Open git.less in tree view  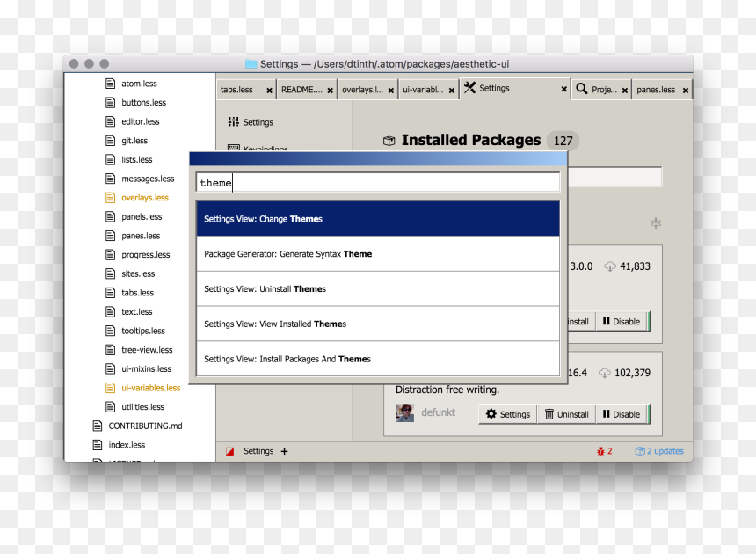[134, 141]
